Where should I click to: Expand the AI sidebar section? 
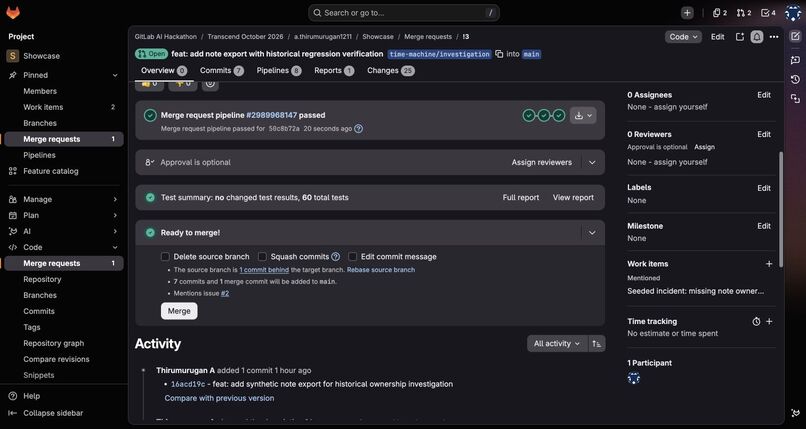[x=115, y=231]
